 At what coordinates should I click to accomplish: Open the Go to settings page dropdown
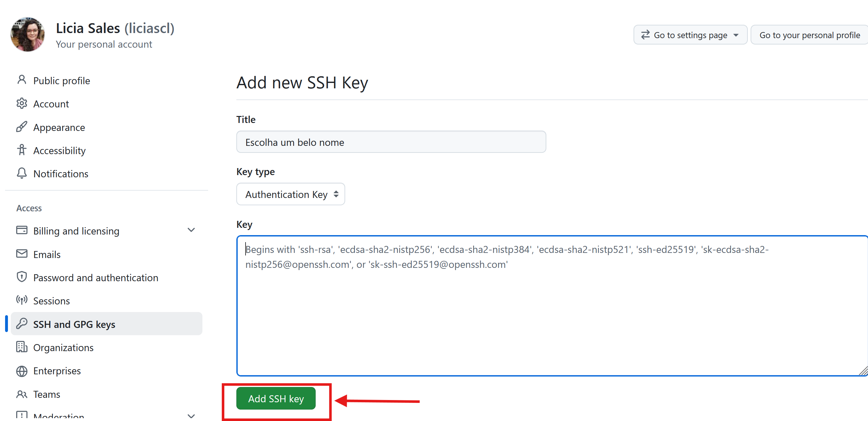690,35
